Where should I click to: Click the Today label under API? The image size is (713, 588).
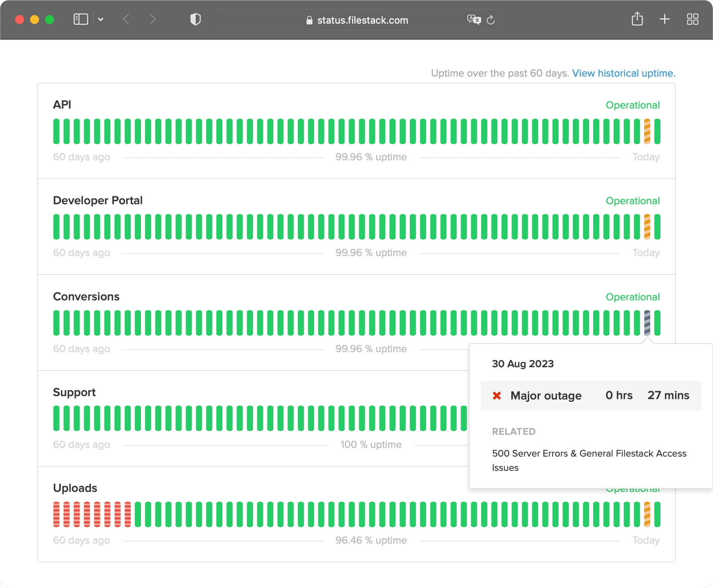pos(646,157)
